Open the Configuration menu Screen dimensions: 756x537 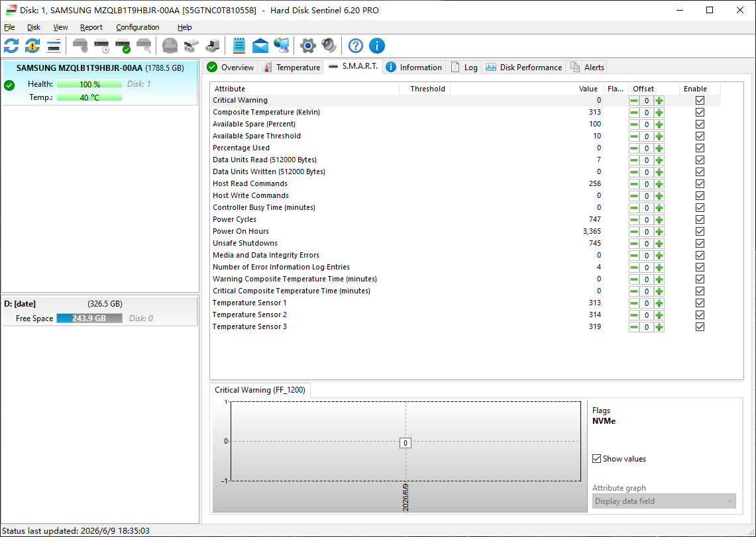137,27
